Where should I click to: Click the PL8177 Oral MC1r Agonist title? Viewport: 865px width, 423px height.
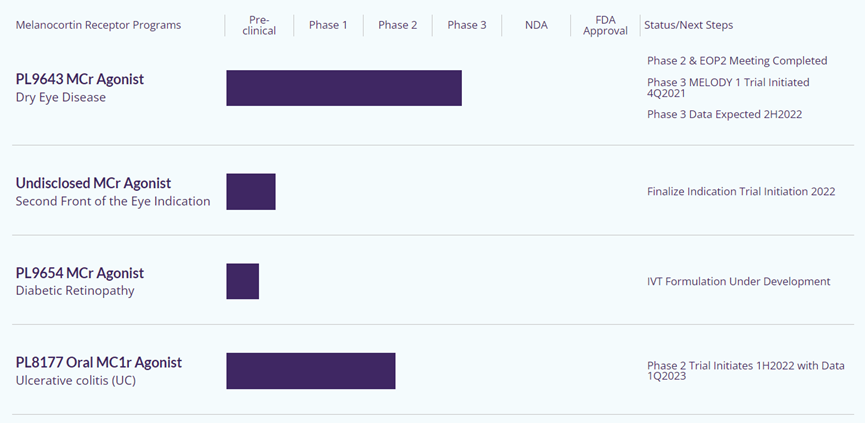click(99, 362)
